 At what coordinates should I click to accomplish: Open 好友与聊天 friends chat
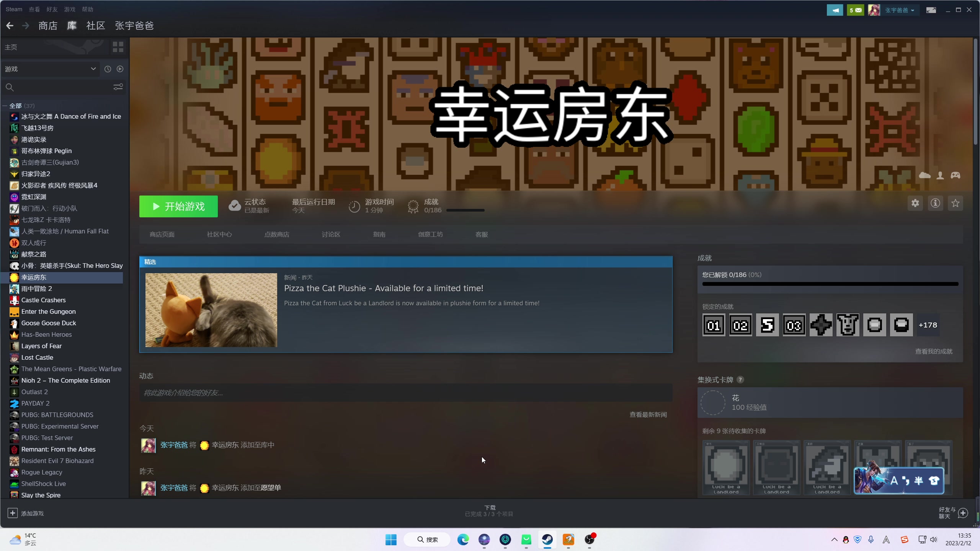[x=953, y=513]
